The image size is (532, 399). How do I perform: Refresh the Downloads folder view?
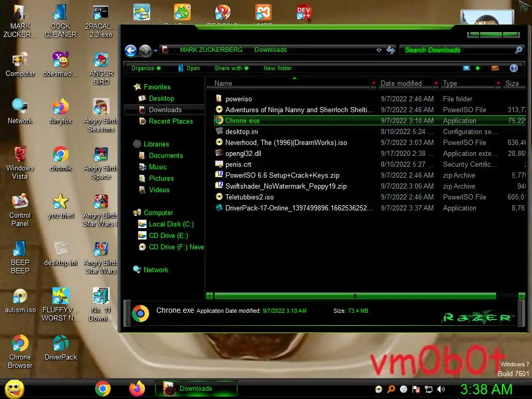click(391, 50)
